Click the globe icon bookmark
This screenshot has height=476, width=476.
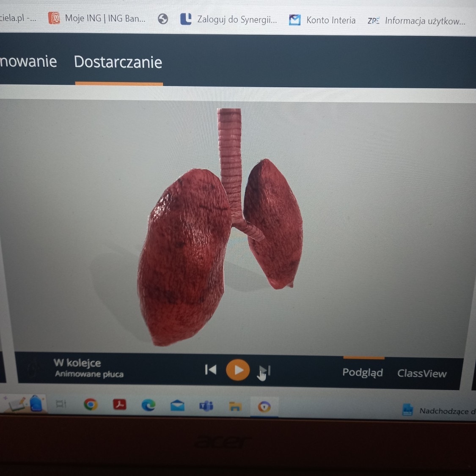[163, 19]
